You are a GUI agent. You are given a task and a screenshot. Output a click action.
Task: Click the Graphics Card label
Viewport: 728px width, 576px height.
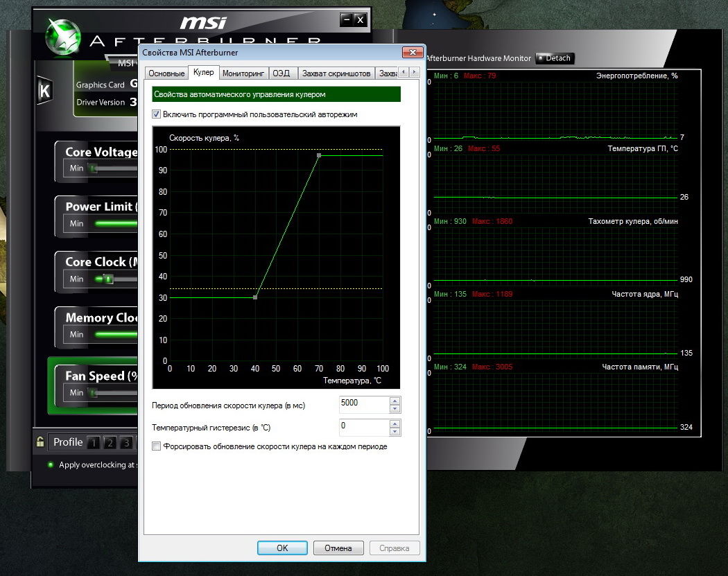point(101,85)
